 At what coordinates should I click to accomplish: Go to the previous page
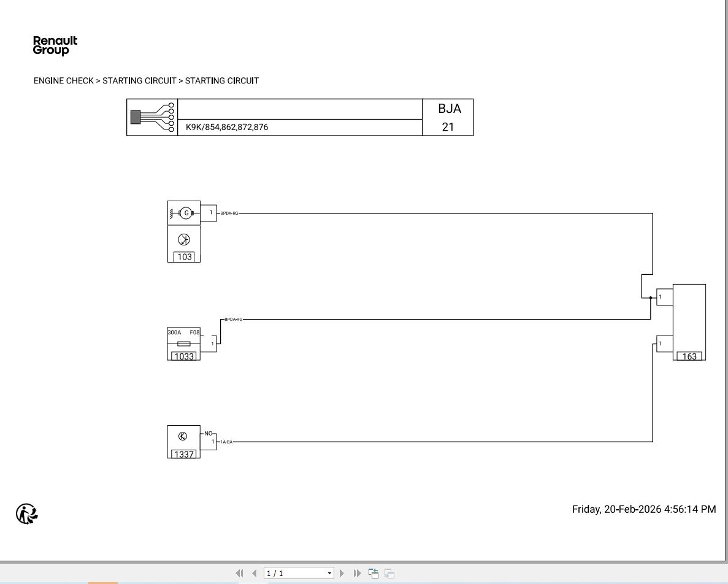(x=254, y=574)
